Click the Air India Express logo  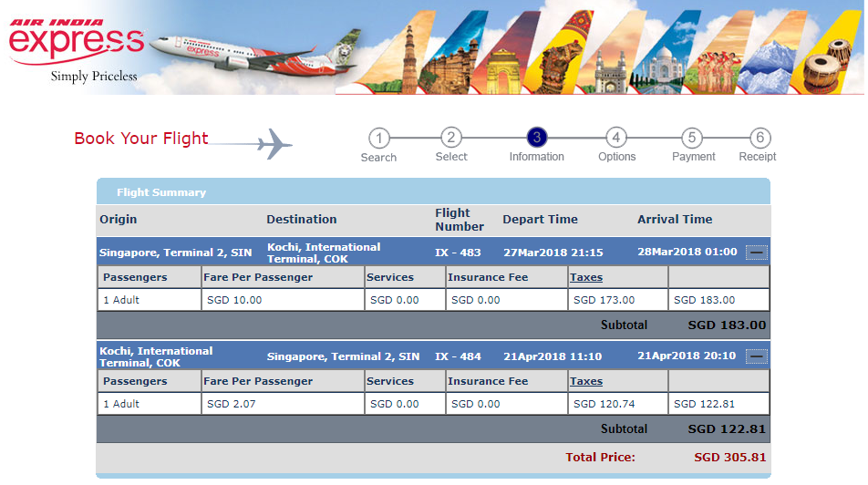[x=77, y=41]
